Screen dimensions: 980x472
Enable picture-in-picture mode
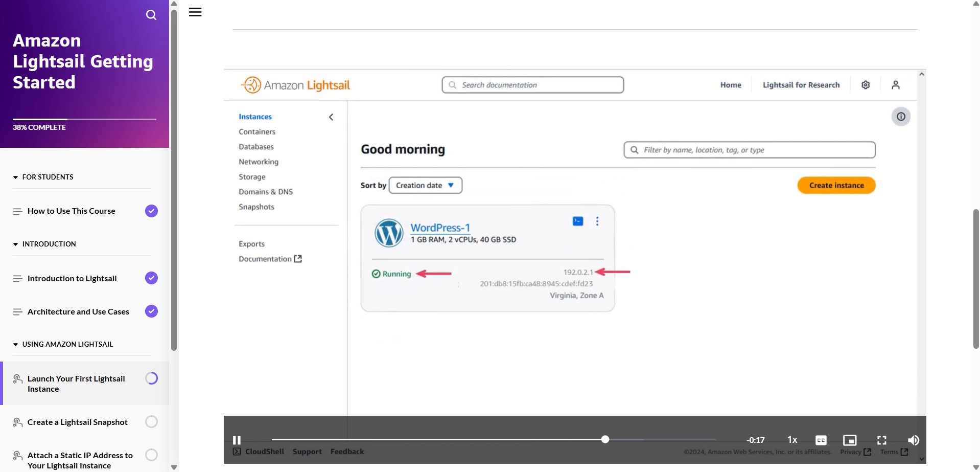(850, 440)
